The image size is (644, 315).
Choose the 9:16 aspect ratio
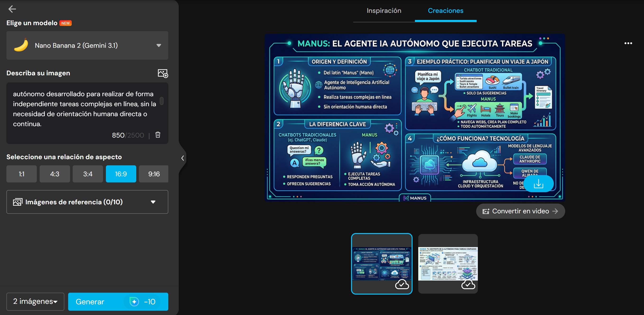(x=154, y=174)
